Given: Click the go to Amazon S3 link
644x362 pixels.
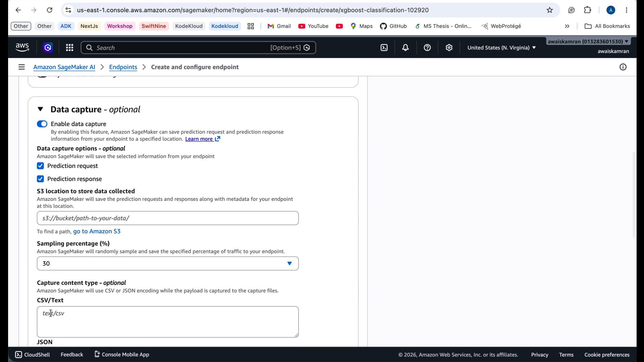Looking at the screenshot, I should coord(97,232).
